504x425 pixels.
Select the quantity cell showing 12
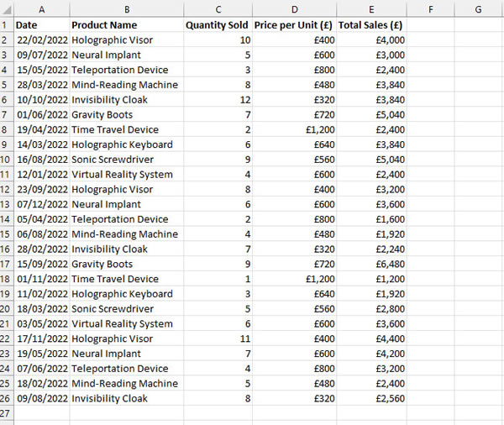click(x=218, y=100)
